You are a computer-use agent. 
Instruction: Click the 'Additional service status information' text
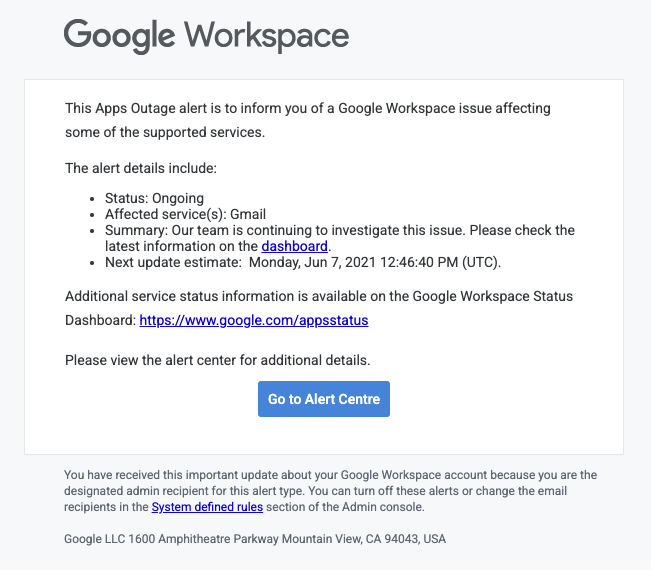click(319, 296)
